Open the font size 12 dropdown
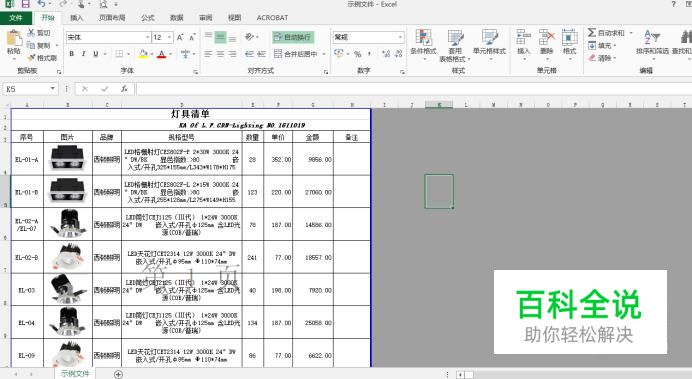Screen dimensions: 692x379 [x=169, y=38]
